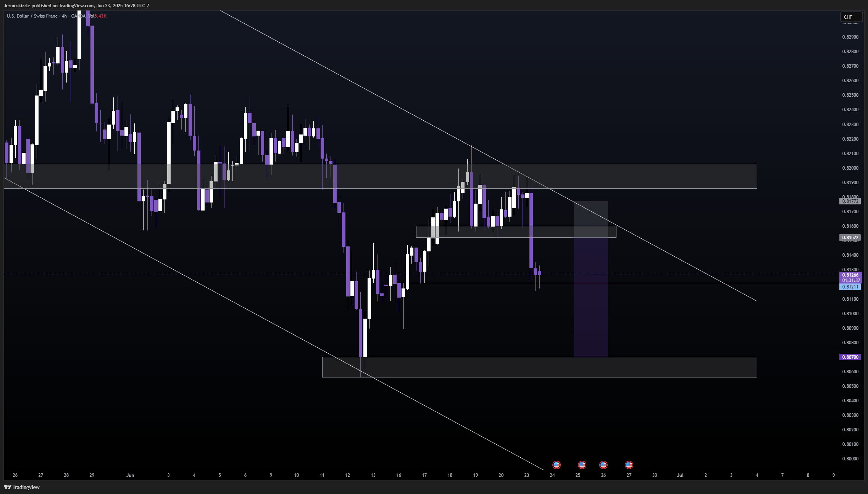Click the 01:31:37 candle countdown timer

[850, 280]
